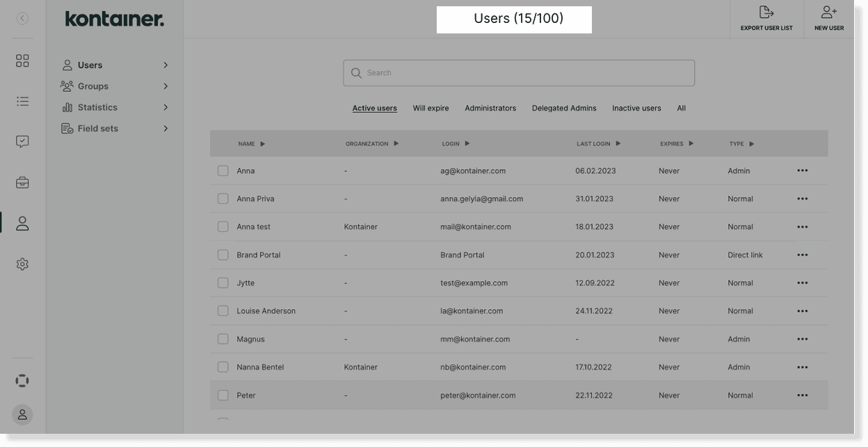The height and width of the screenshot is (447, 868).
Task: Open settings via the gear icon
Action: tap(22, 263)
